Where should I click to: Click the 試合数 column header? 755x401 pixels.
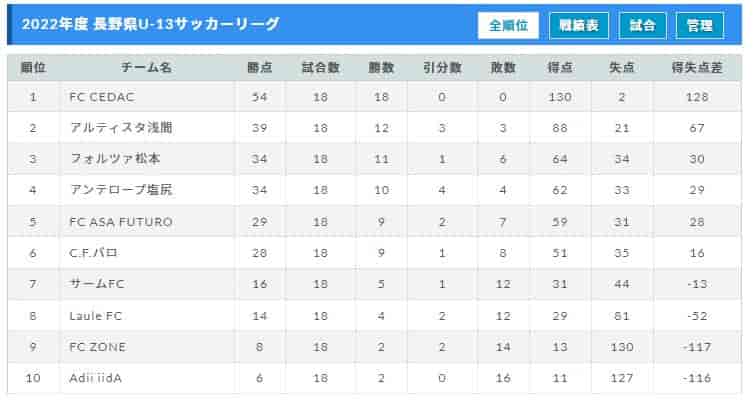[x=320, y=68]
